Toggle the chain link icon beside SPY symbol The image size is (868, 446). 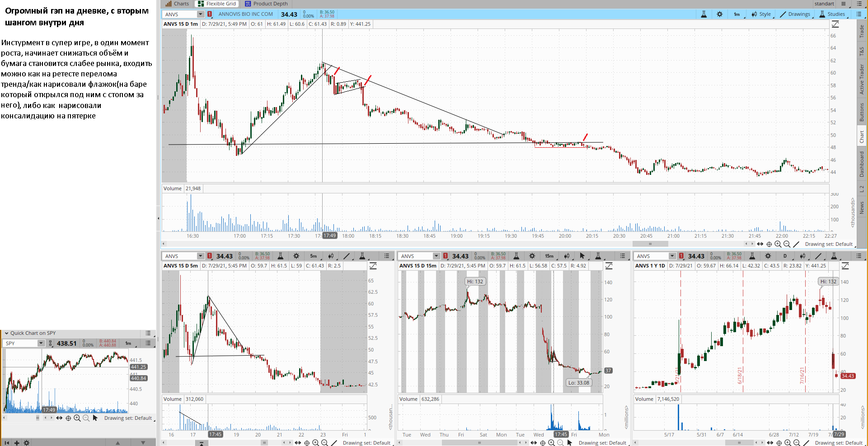tap(51, 343)
